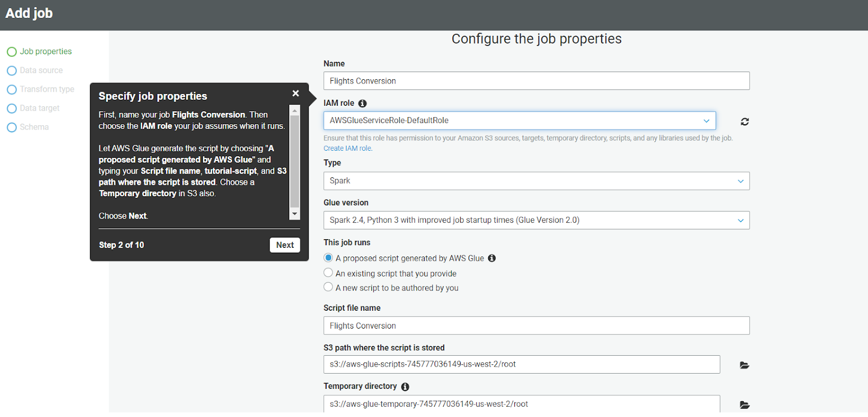
Task: Open the IAM role dropdown
Action: pos(519,120)
